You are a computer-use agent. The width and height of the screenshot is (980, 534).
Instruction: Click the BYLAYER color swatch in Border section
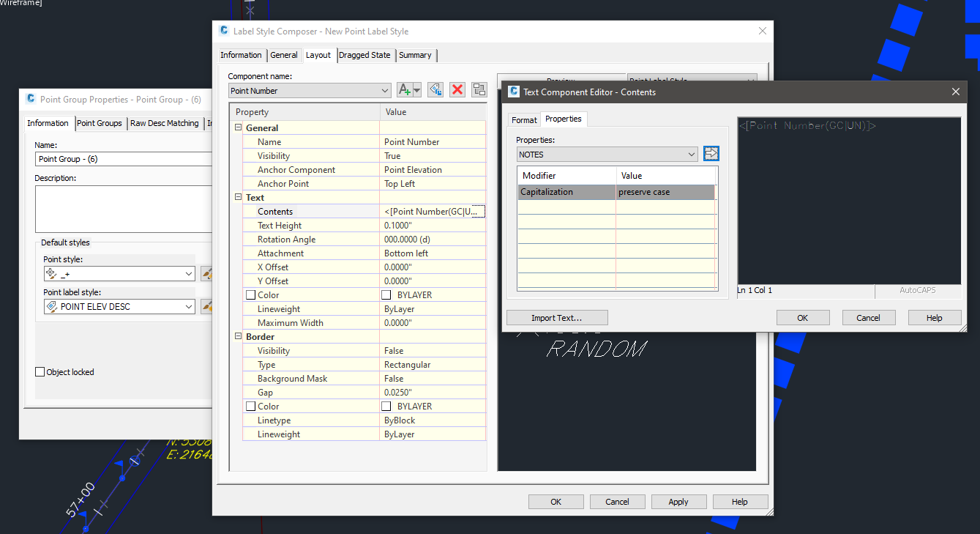point(386,407)
